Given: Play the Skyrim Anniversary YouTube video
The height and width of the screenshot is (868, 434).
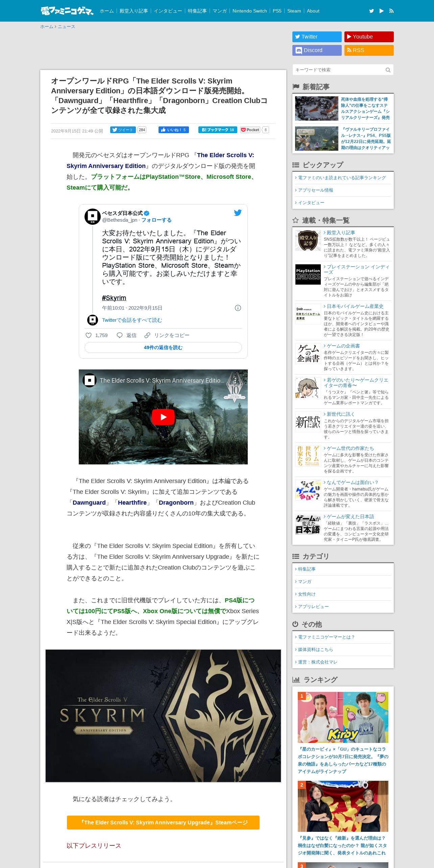Looking at the screenshot, I should pyautogui.click(x=163, y=417).
